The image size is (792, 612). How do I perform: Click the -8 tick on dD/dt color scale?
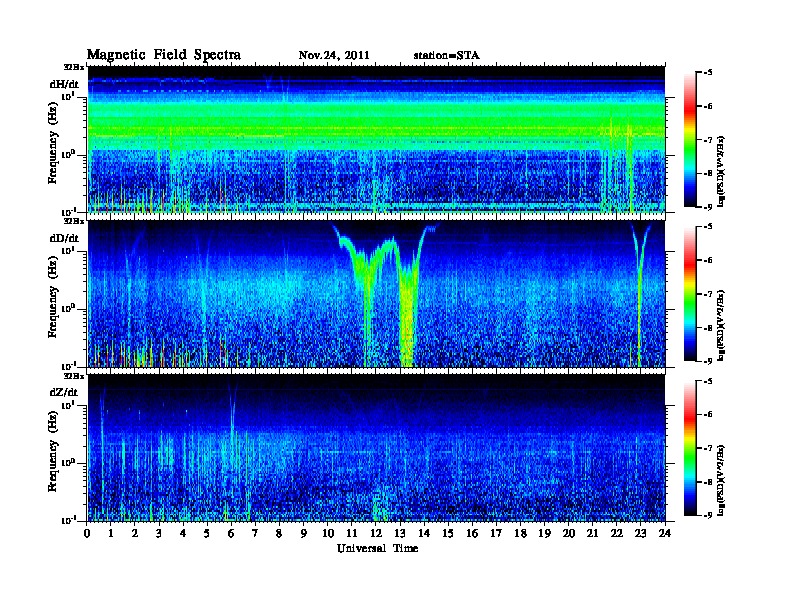(x=708, y=327)
